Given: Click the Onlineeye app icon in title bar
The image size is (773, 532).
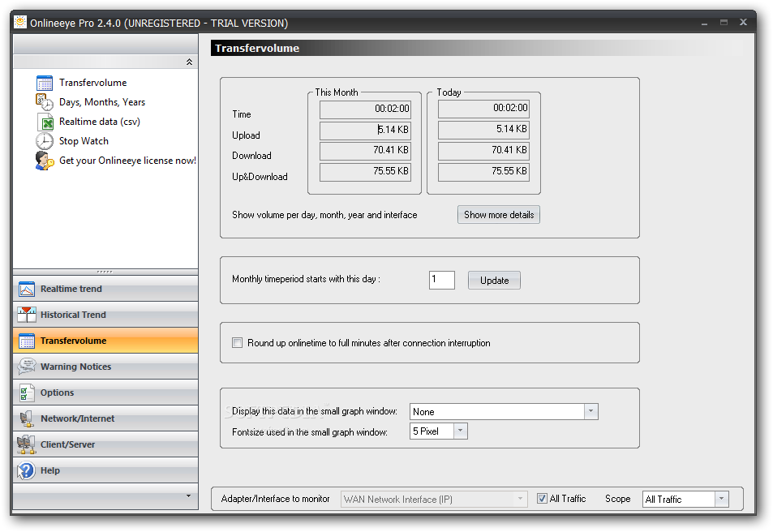Looking at the screenshot, I should point(20,22).
